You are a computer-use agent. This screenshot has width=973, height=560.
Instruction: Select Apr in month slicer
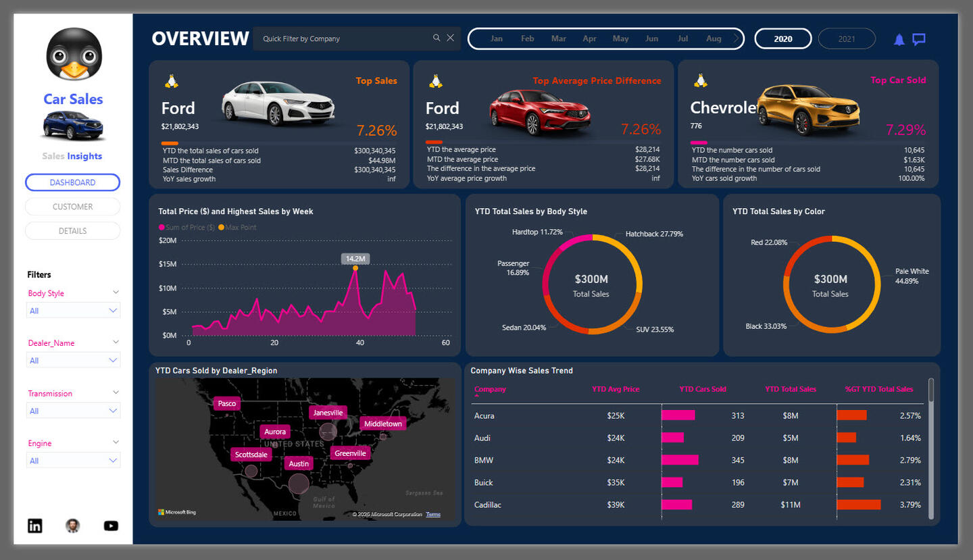(x=590, y=39)
